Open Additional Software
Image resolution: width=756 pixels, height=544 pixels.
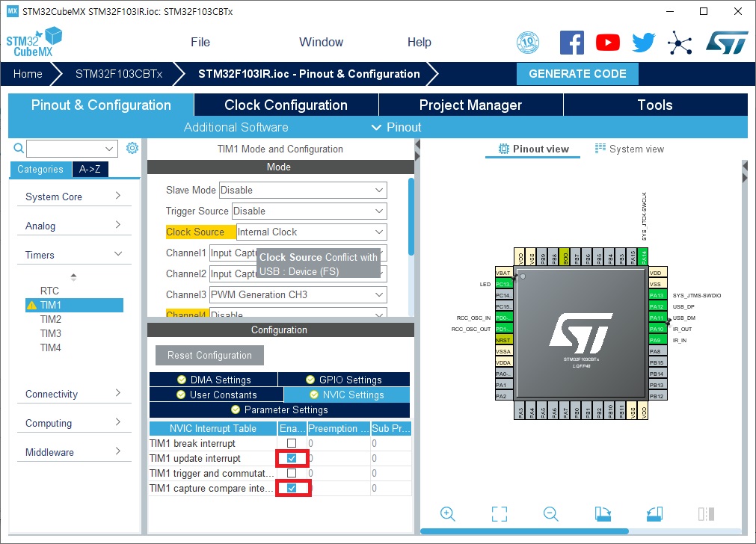(236, 127)
